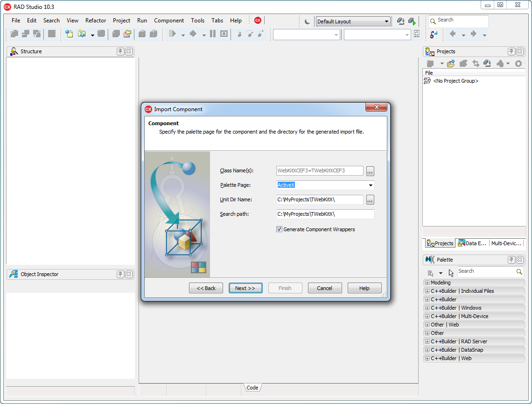532x404 pixels.
Task: Click the Open file folder toolbar icon
Action: click(x=81, y=34)
